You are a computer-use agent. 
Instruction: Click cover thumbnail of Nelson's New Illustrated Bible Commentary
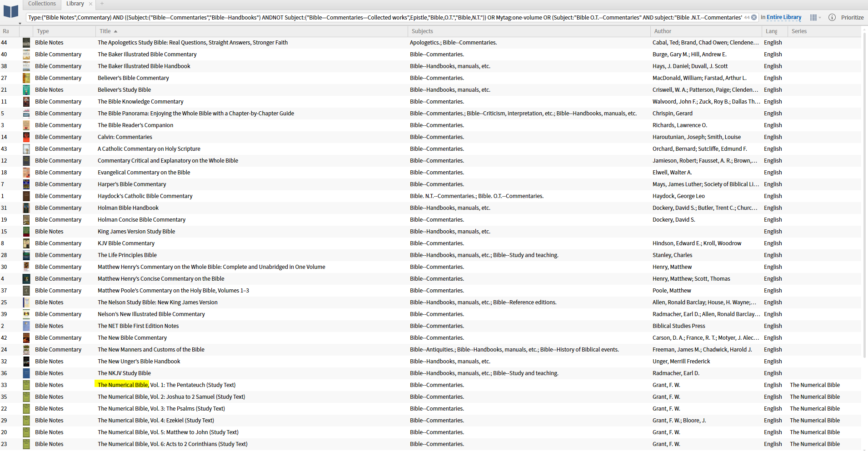click(x=26, y=314)
